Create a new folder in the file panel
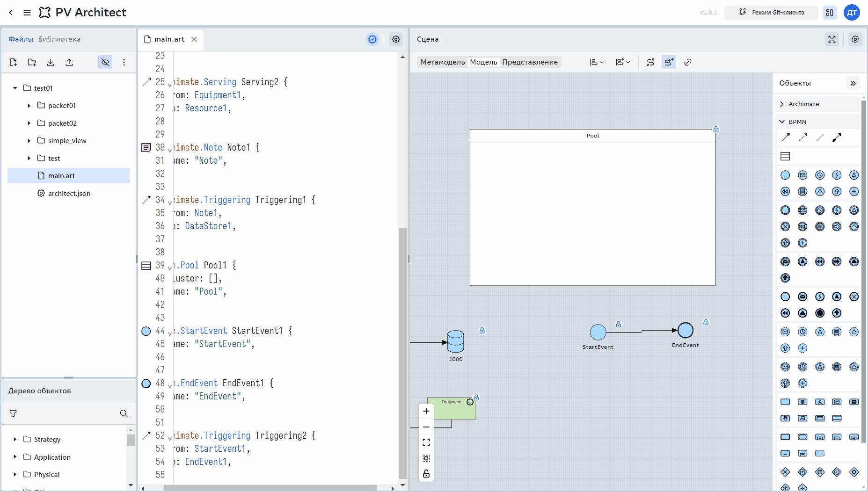 (x=32, y=62)
